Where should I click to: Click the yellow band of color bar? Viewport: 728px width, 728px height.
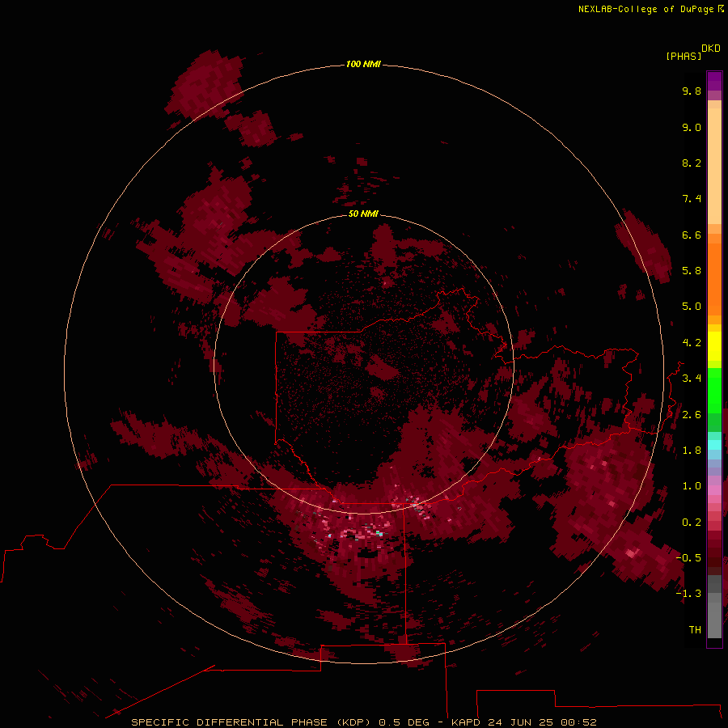tap(714, 346)
